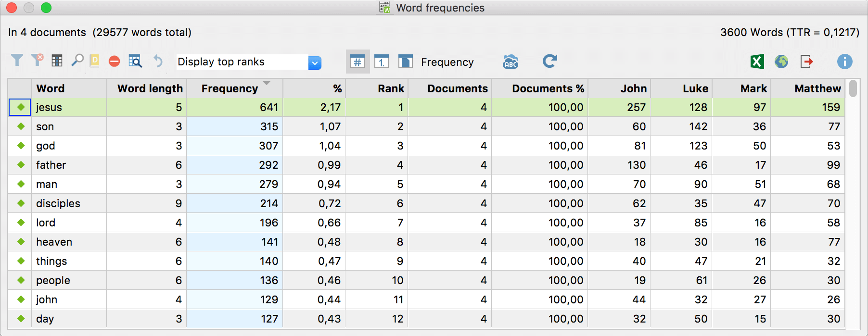Click the Matthew count 159
The image size is (868, 336).
[831, 107]
